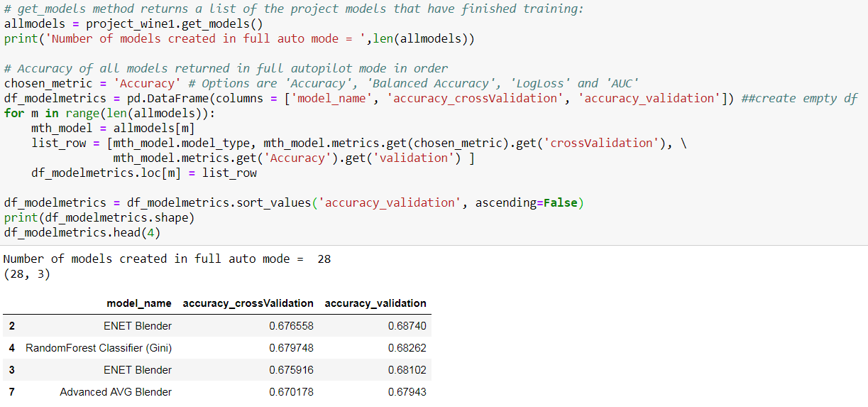Click the print('Number of models...') code line
The image size is (868, 407).
(239, 38)
